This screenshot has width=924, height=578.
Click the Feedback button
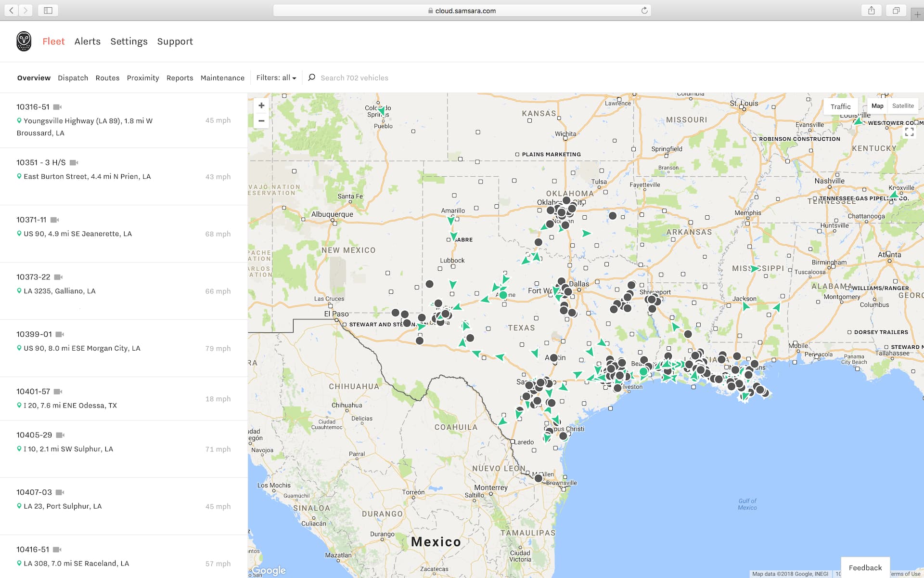(x=865, y=568)
